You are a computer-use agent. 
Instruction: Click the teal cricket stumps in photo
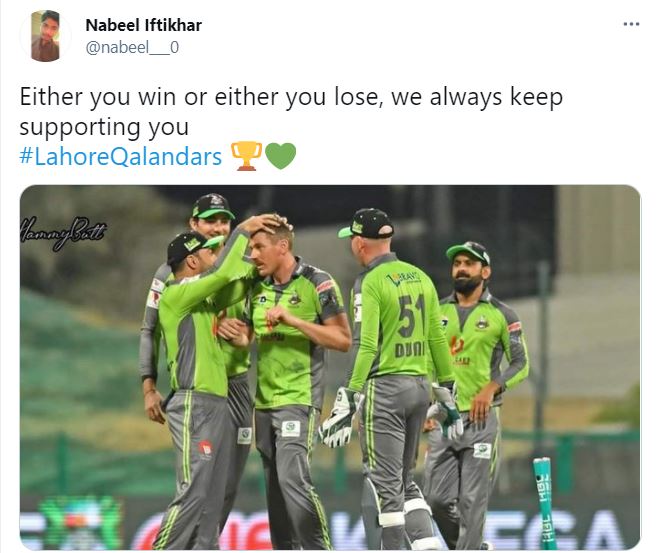tap(545, 503)
